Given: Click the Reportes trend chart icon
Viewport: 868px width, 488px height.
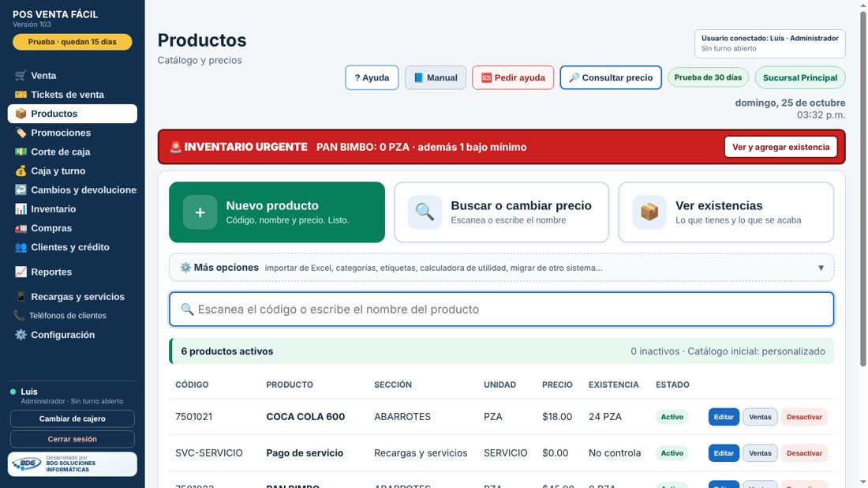Looking at the screenshot, I should [21, 272].
